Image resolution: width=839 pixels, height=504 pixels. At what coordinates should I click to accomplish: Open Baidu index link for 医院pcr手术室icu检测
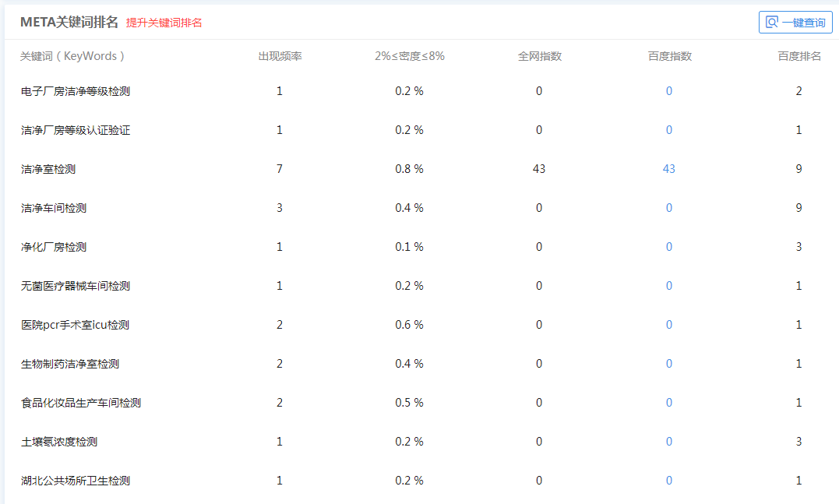tap(669, 325)
